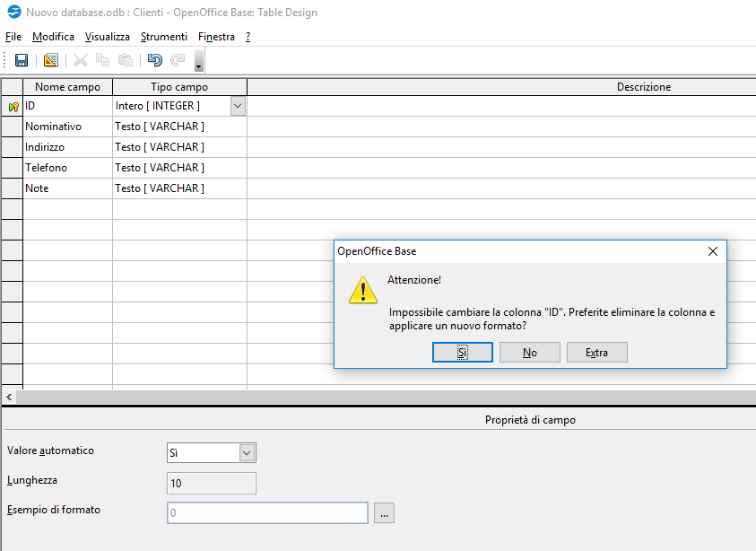The image size is (756, 551).
Task: Click the Save icon in toolbar
Action: pos(22,60)
